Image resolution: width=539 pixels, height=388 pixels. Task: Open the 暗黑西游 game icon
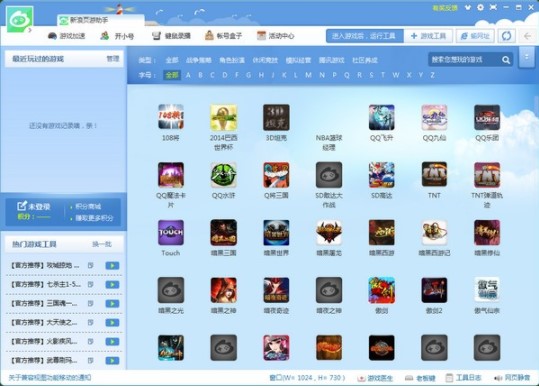[x=382, y=233]
